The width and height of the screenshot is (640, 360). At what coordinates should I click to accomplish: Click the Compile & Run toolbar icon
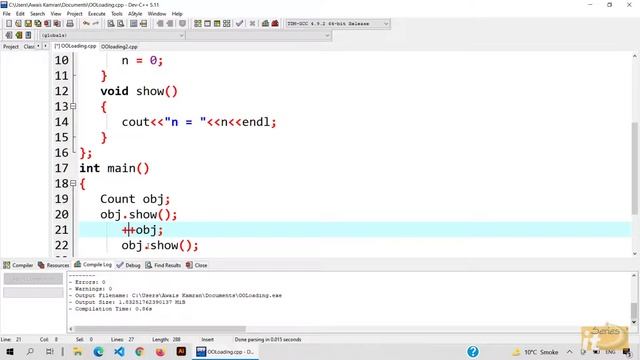click(x=217, y=24)
